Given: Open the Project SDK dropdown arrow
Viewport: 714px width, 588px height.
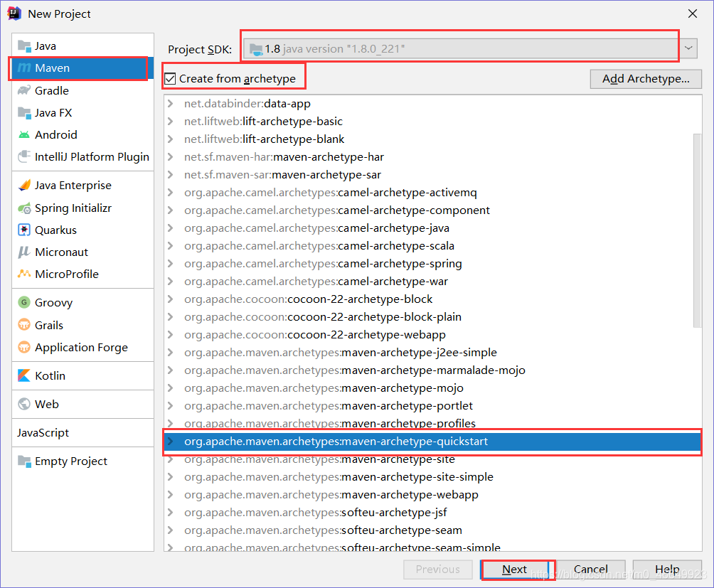Looking at the screenshot, I should tap(689, 48).
